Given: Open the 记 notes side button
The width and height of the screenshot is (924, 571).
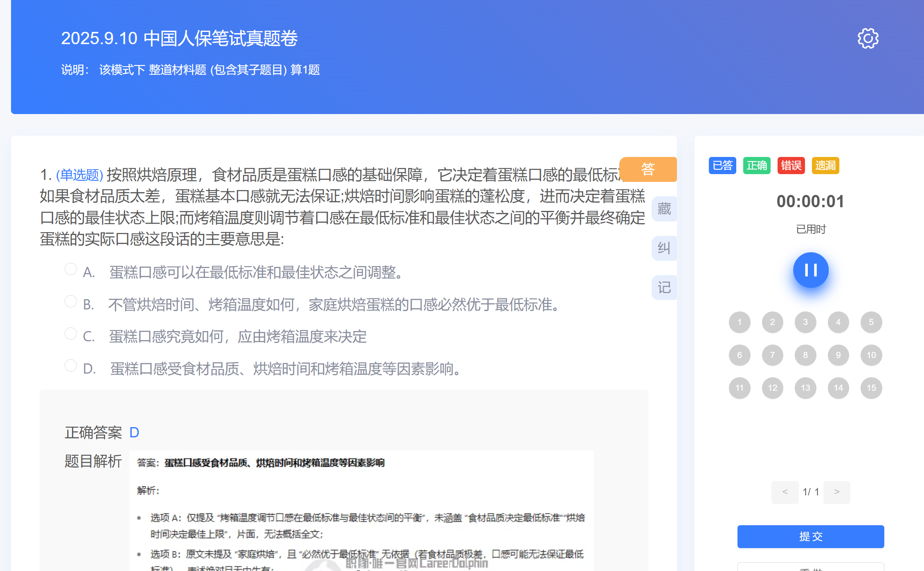Looking at the screenshot, I should click(664, 287).
